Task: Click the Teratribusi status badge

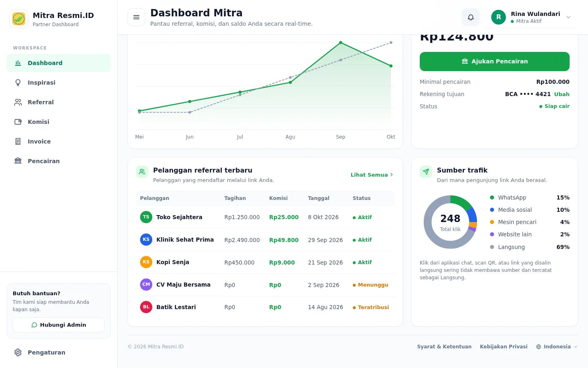Action: point(371,307)
